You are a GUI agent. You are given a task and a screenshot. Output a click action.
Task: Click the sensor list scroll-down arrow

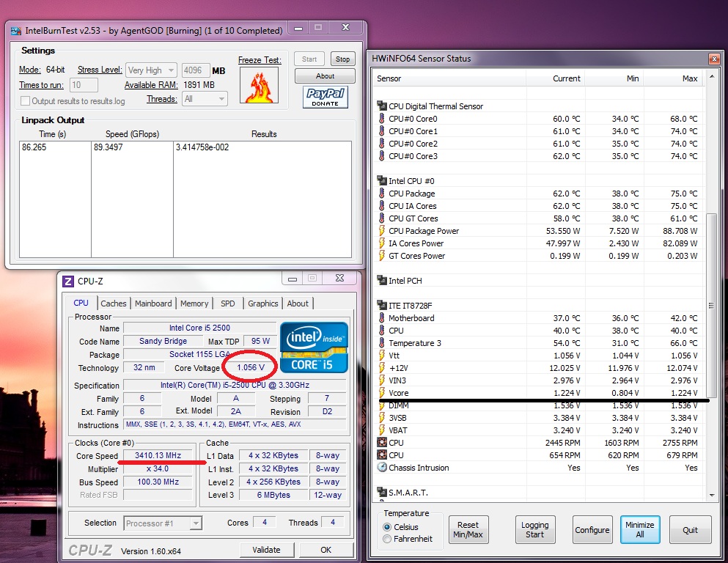click(712, 496)
